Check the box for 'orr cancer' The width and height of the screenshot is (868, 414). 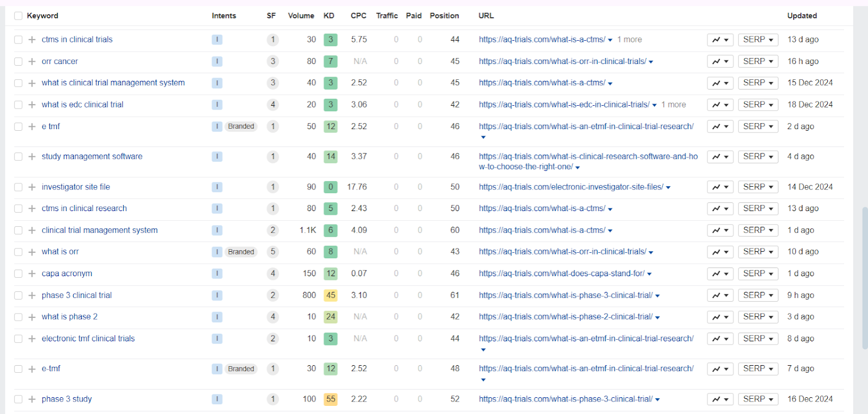coord(18,61)
